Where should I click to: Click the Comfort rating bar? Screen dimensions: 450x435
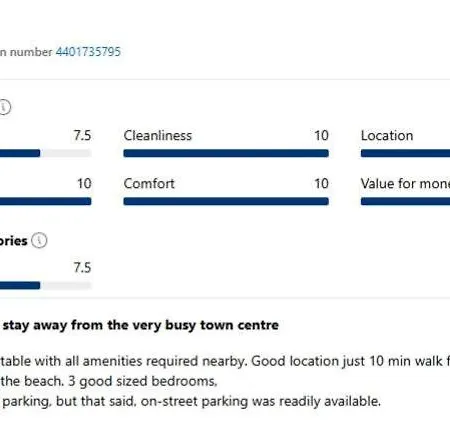coord(226,201)
